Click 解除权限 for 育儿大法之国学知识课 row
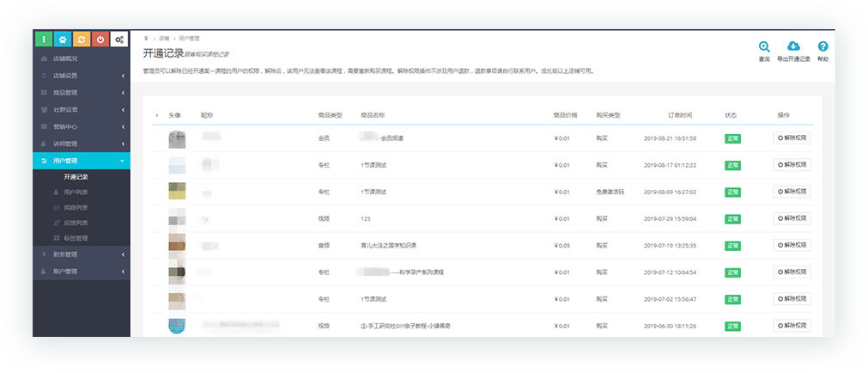This screenshot has width=868, height=373. pyautogui.click(x=792, y=245)
